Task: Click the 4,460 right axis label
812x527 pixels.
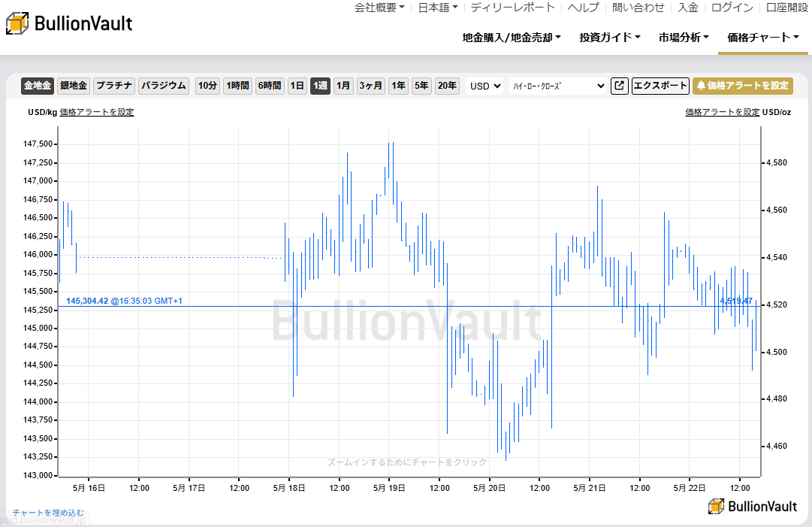Action: 777,446
